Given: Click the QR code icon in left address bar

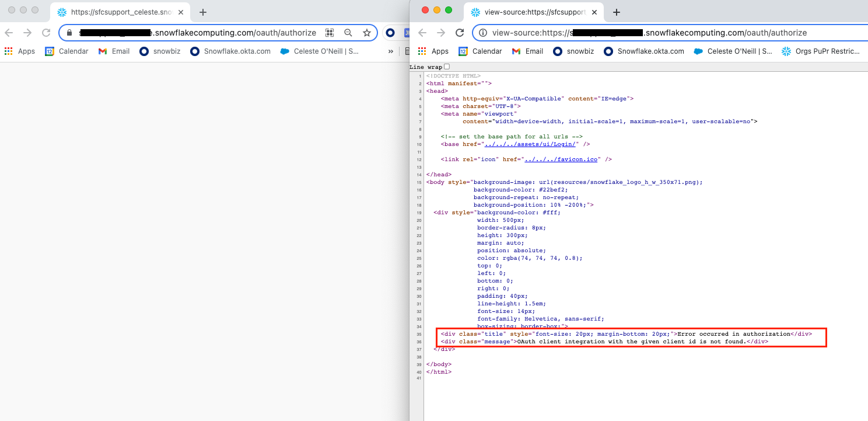Looking at the screenshot, I should click(x=330, y=33).
